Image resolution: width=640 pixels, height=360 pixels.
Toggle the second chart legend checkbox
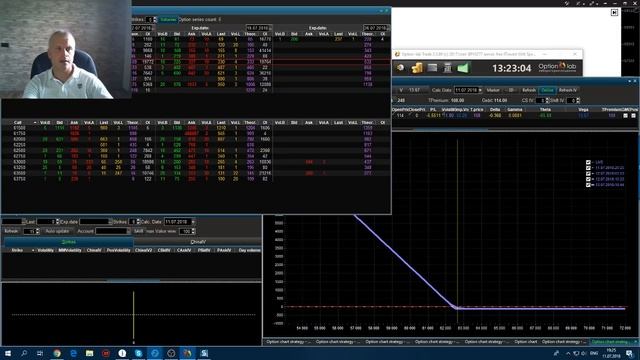click(x=588, y=168)
